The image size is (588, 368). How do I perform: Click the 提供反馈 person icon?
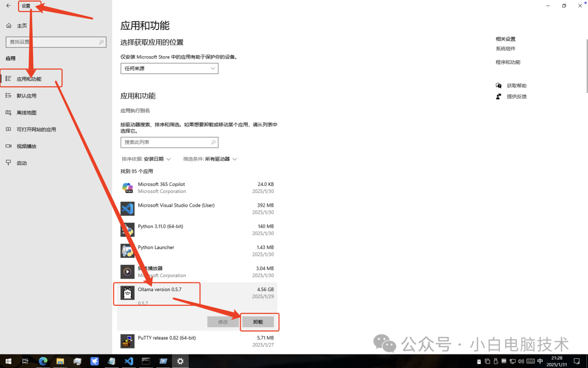pos(499,96)
